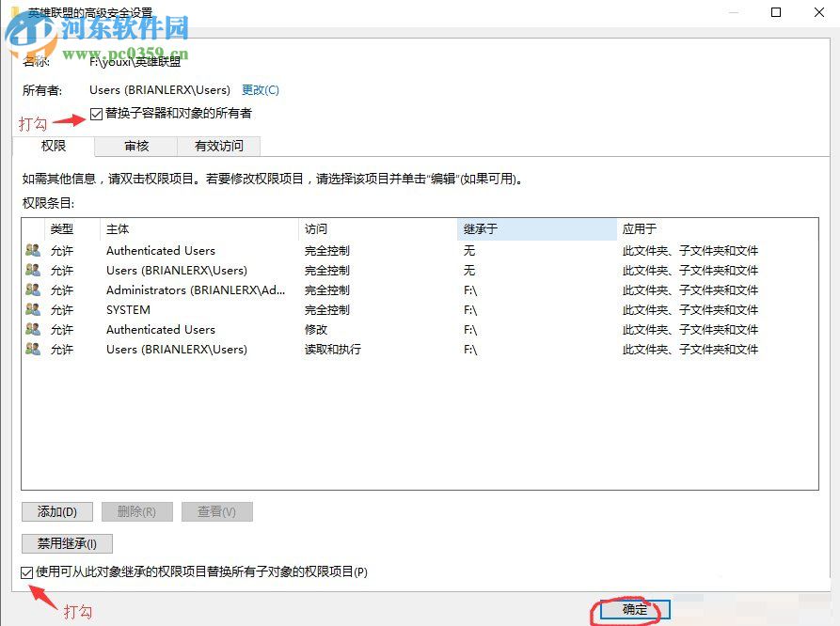Toggle the 使用可从此对象继承的权限项目 checkbox
The image size is (840, 626).
click(x=25, y=571)
